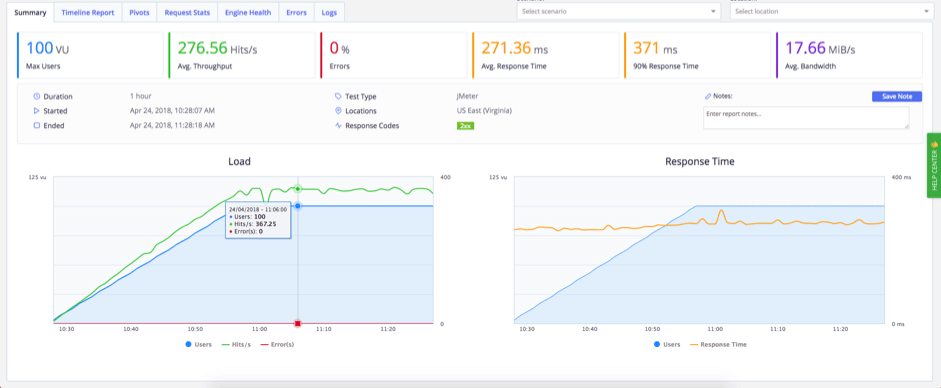Toggle Users series in Response Time legend
This screenshot has width=941, height=388.
(x=668, y=345)
